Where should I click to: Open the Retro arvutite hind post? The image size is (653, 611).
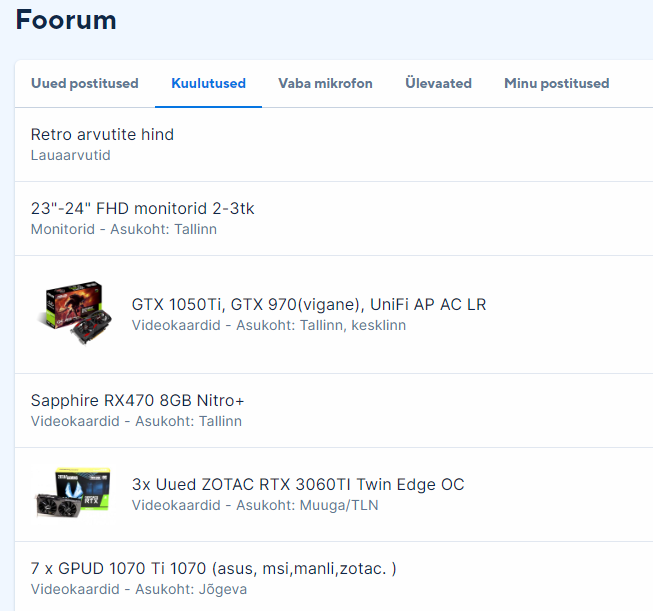(x=102, y=135)
